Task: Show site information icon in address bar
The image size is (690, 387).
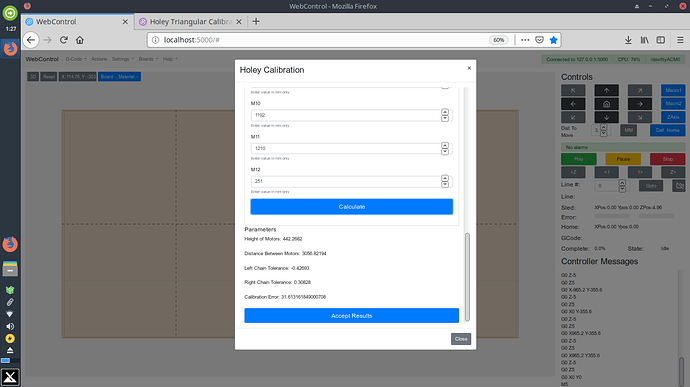Action: (155, 40)
